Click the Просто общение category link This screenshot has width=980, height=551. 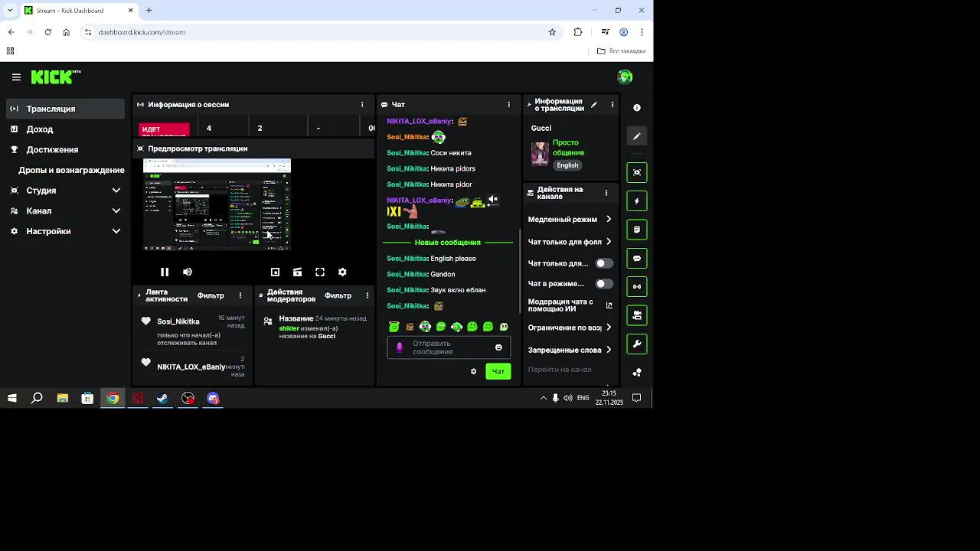[x=568, y=148]
